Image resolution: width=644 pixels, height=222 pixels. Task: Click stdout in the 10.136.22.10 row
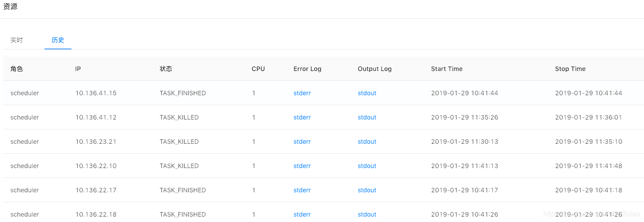(367, 166)
